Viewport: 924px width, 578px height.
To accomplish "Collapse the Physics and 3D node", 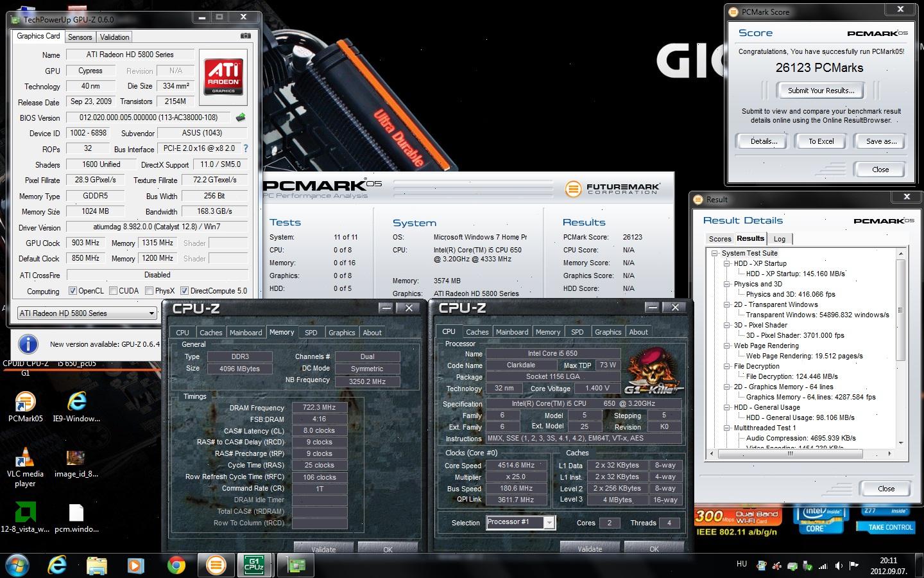I will [727, 284].
